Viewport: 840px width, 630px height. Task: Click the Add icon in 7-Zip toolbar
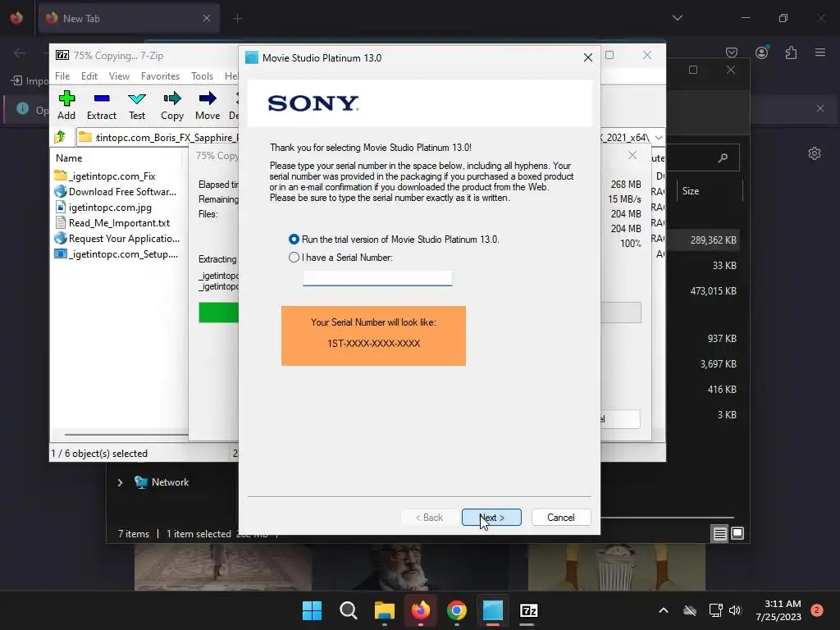click(x=66, y=105)
